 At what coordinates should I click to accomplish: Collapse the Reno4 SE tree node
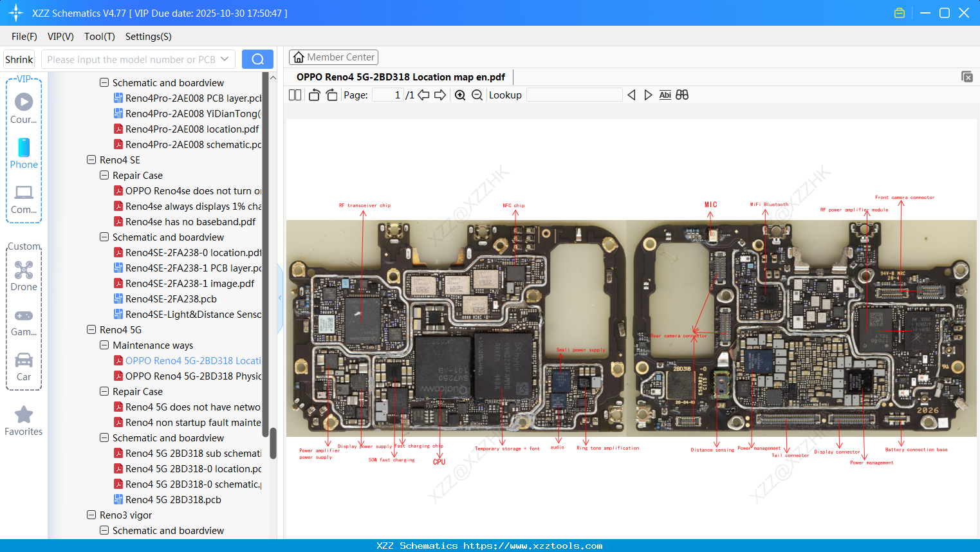point(91,160)
